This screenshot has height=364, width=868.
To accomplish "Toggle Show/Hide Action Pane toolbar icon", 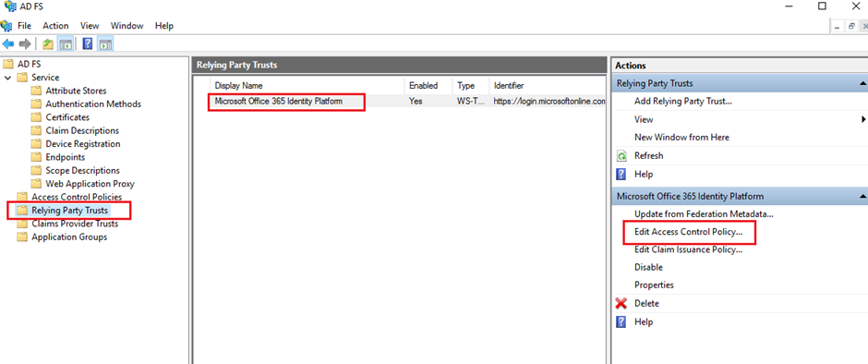I will pos(105,43).
